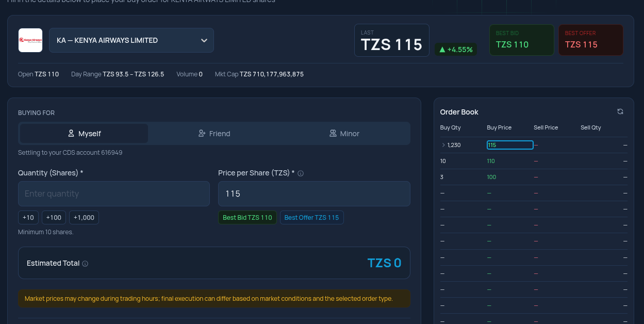
Task: Focus the Quantity (Shares) input field
Action: [x=114, y=193]
